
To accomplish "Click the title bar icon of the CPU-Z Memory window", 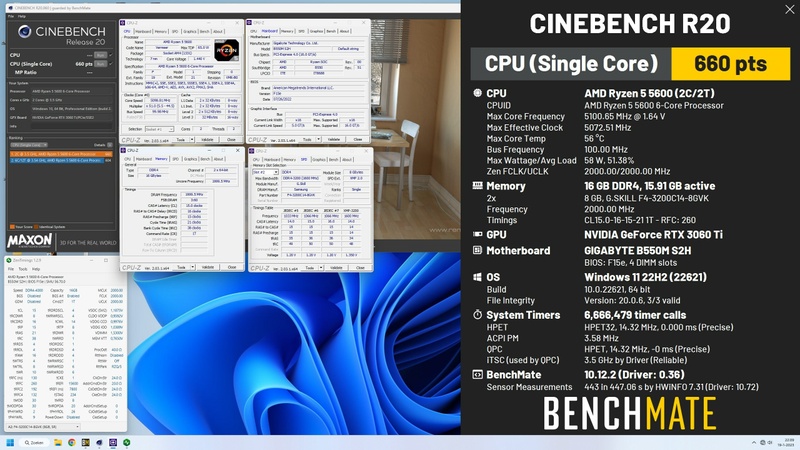I will pyautogui.click(x=123, y=151).
